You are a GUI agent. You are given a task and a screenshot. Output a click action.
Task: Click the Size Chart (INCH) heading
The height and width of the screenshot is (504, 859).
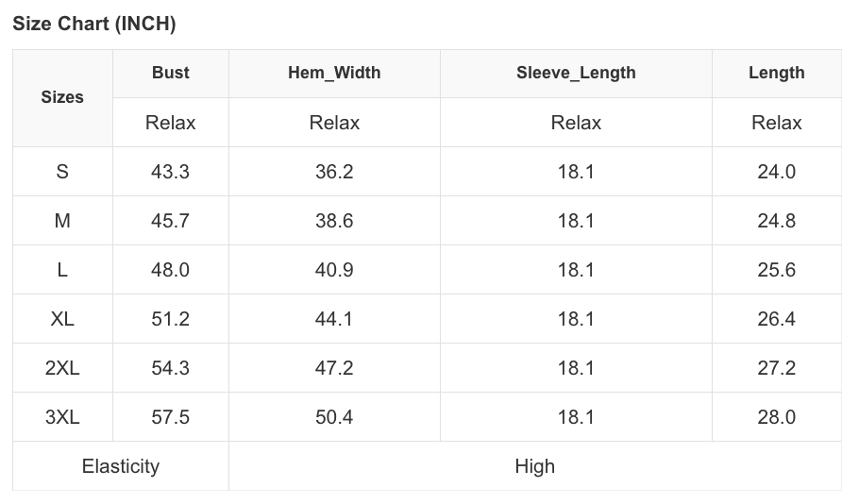coord(94,25)
